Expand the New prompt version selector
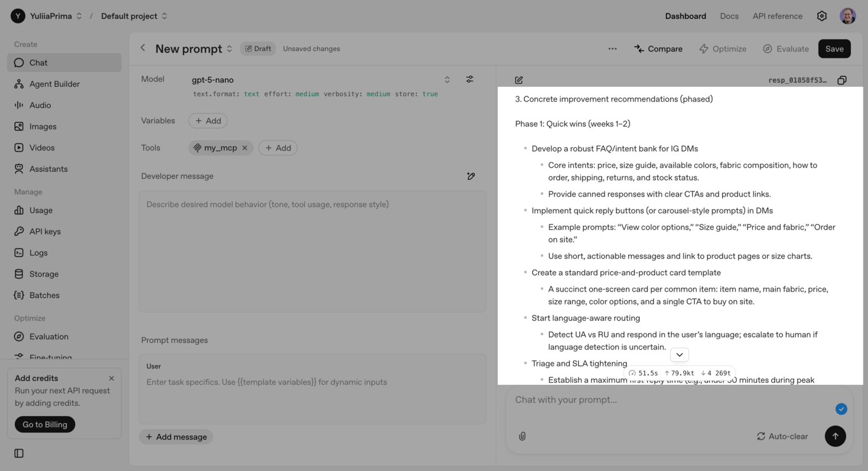Viewport: 868px width, 471px height. [x=230, y=49]
